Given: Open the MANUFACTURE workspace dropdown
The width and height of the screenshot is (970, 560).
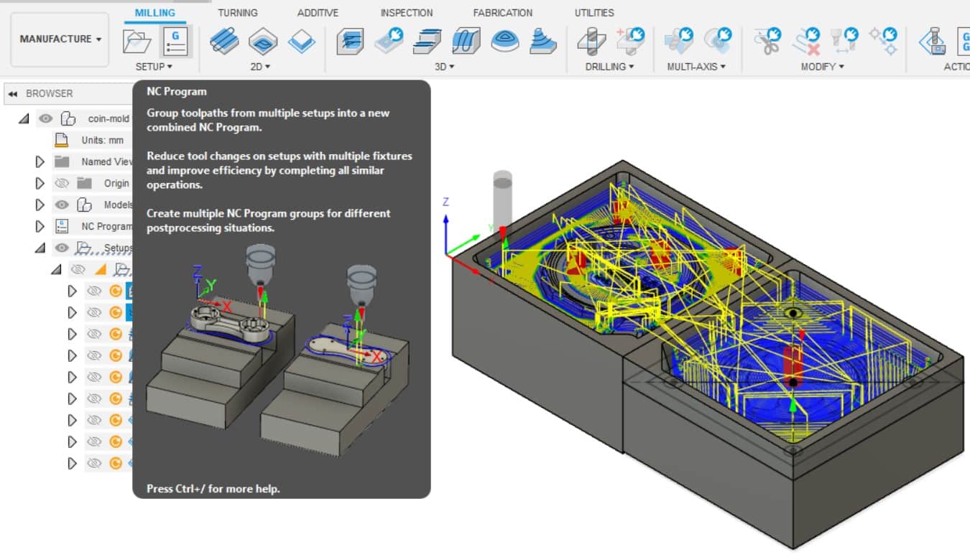Looking at the screenshot, I should pyautogui.click(x=60, y=39).
